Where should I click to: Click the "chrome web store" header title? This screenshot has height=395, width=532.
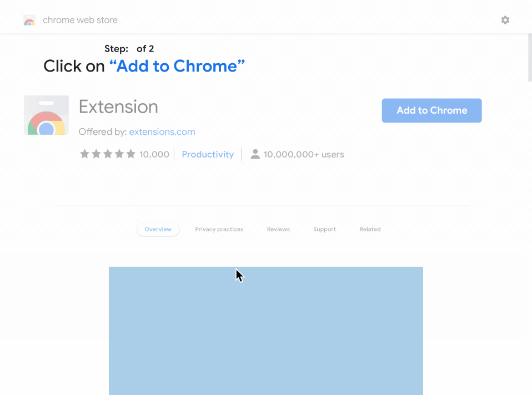[x=80, y=20]
